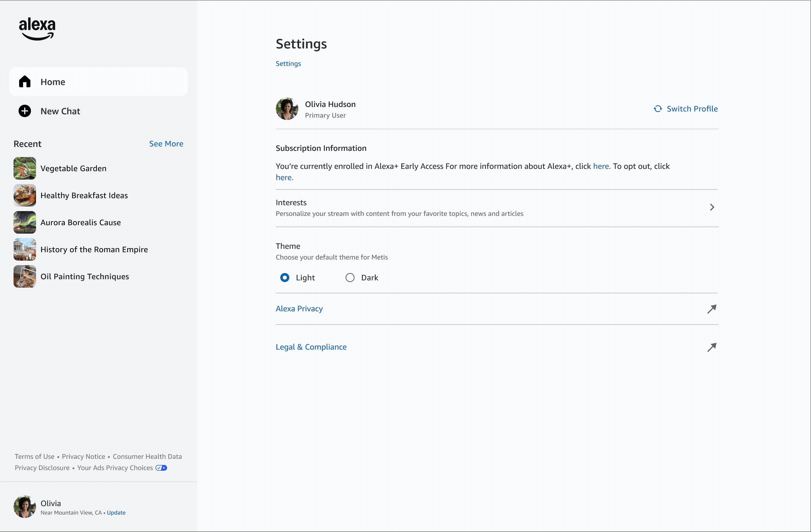Viewport: 811px width, 532px height.
Task: Click the Alexa logo
Action: (x=37, y=29)
